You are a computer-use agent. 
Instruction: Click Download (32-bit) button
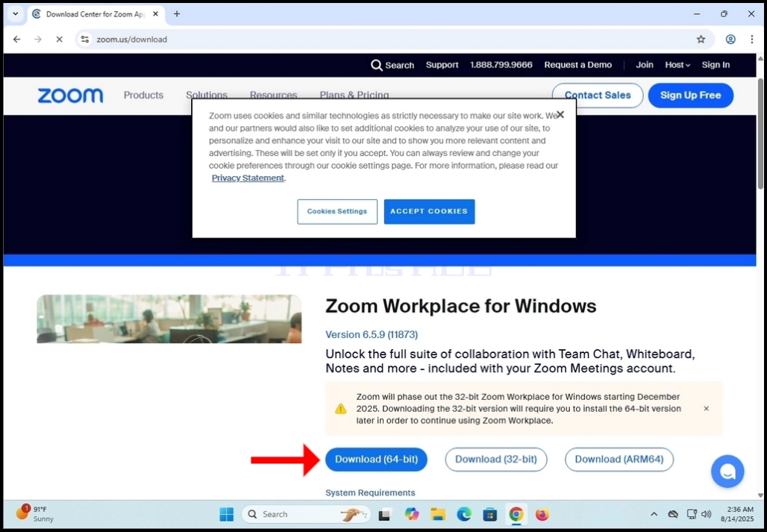[496, 460]
